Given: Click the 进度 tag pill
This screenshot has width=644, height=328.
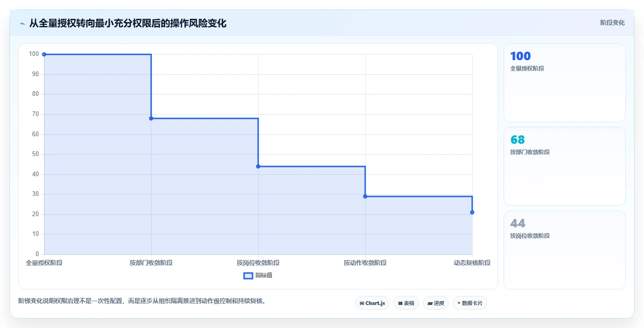Looking at the screenshot, I should pyautogui.click(x=436, y=303).
